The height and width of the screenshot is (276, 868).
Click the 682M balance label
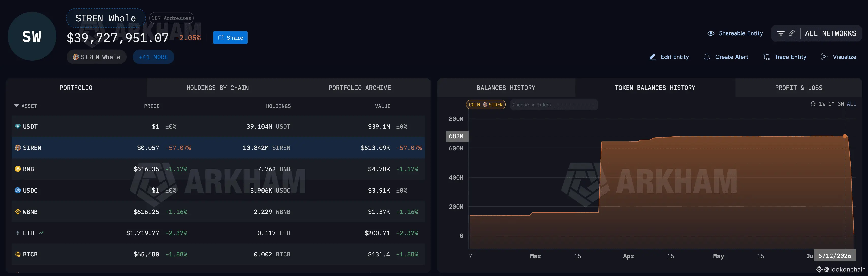point(457,136)
